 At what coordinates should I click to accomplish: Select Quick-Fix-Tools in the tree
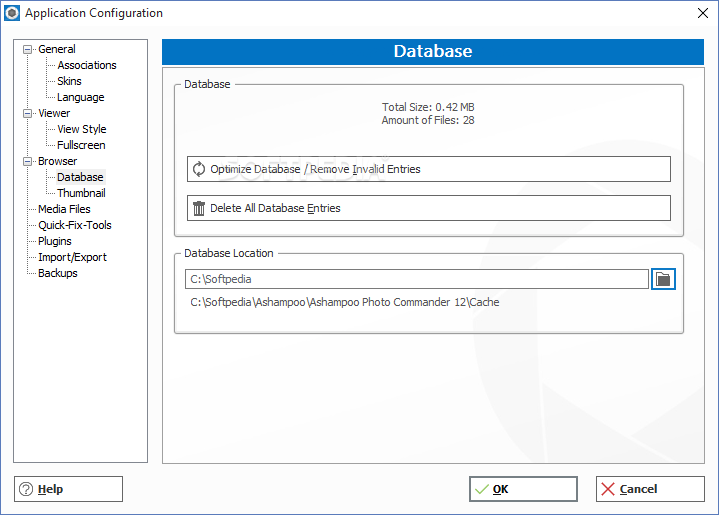(75, 225)
